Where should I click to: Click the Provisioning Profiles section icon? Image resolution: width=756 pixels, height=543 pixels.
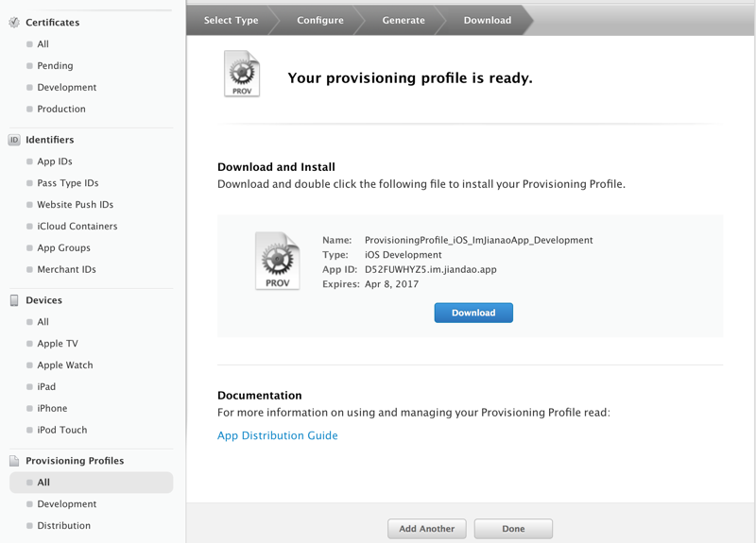(x=14, y=461)
